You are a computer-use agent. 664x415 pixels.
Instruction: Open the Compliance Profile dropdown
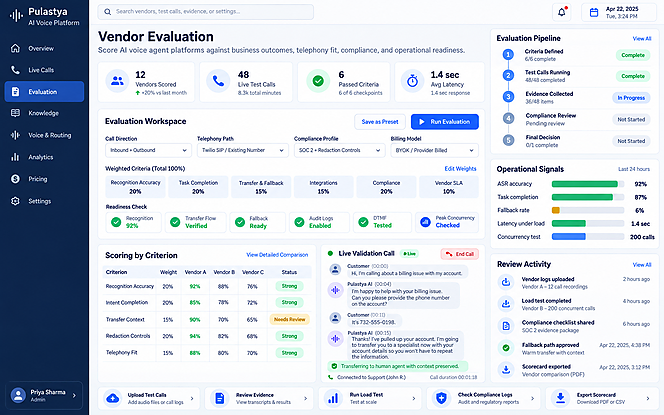click(x=340, y=150)
